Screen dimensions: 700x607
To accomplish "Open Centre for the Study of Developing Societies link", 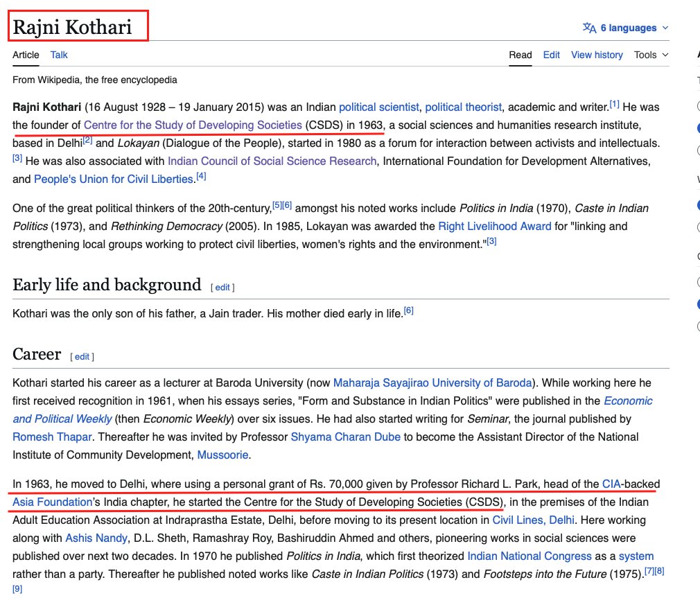I will pos(193,125).
